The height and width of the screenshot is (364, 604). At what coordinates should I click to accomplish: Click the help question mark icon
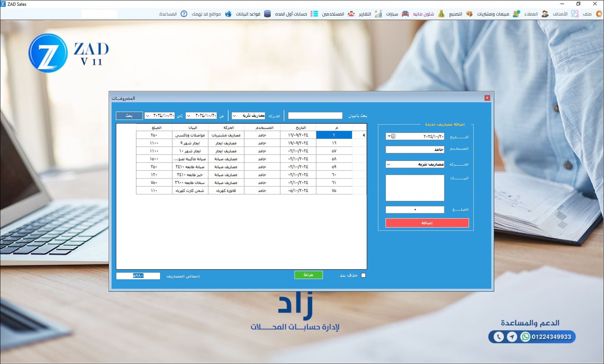184,14
